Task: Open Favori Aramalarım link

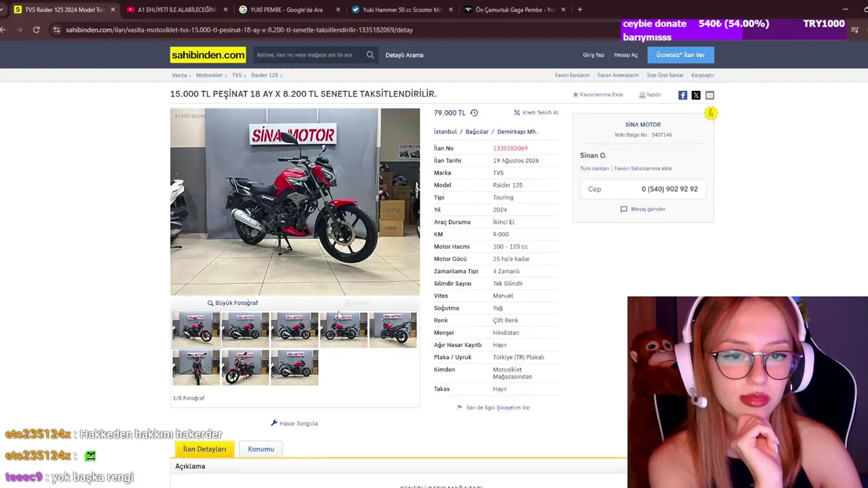Action: pyautogui.click(x=618, y=75)
